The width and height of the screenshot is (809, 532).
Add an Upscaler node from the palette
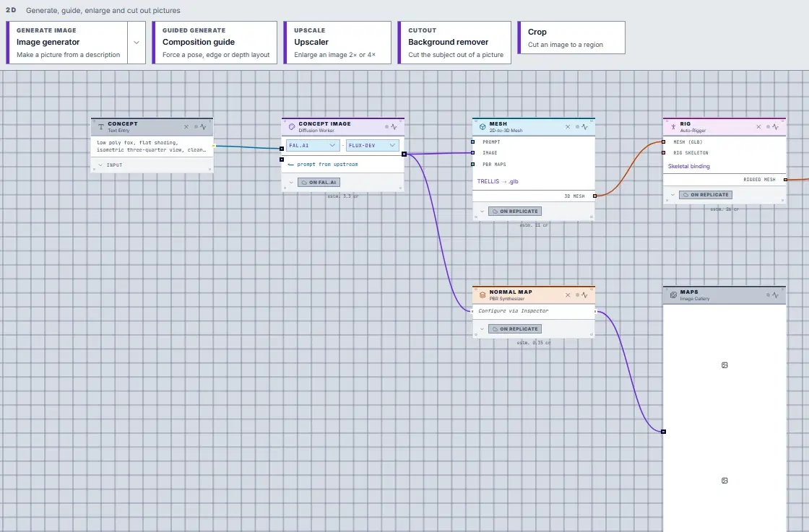tap(337, 43)
